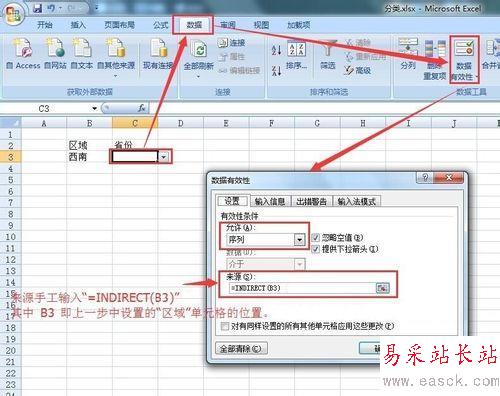Toggle Ignore blank (忽略空值) checkbox
The image size is (500, 396).
click(x=315, y=238)
